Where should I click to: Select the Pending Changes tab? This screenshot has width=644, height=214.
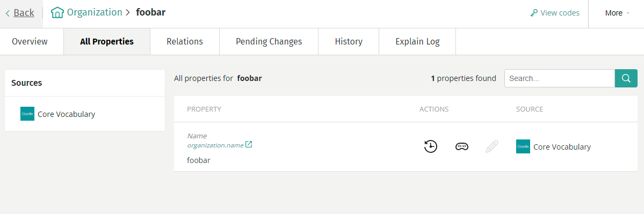(x=269, y=41)
